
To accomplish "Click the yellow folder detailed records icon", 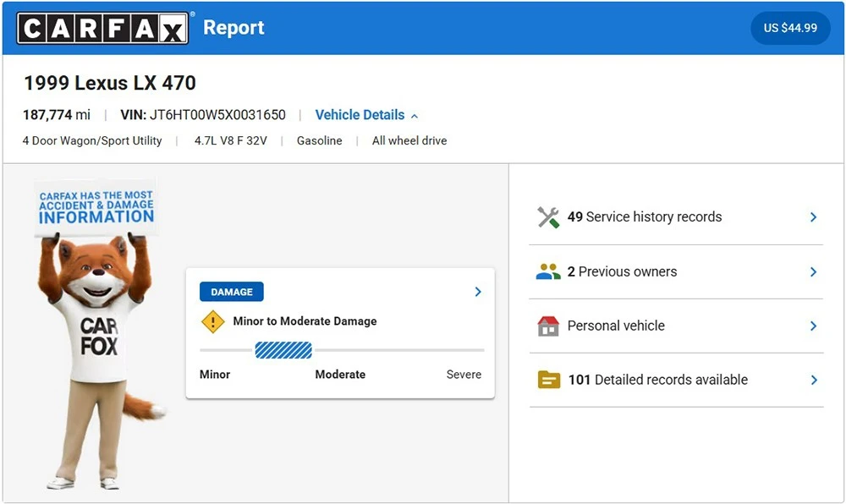I will 549,380.
